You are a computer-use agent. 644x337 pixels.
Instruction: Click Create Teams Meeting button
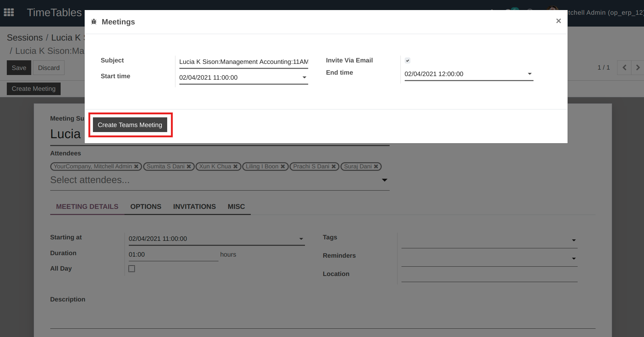click(x=130, y=125)
